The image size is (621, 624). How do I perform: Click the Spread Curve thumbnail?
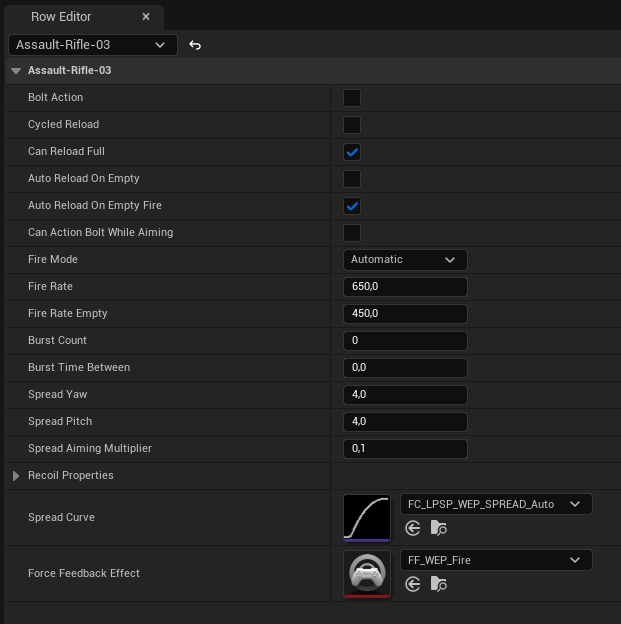pos(367,517)
